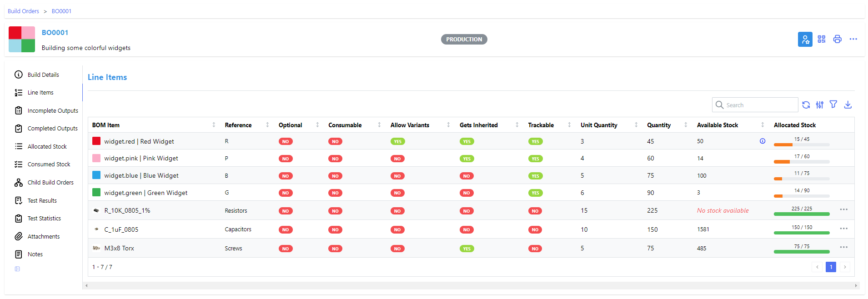
Task: Click the admin user icon button
Action: 805,40
